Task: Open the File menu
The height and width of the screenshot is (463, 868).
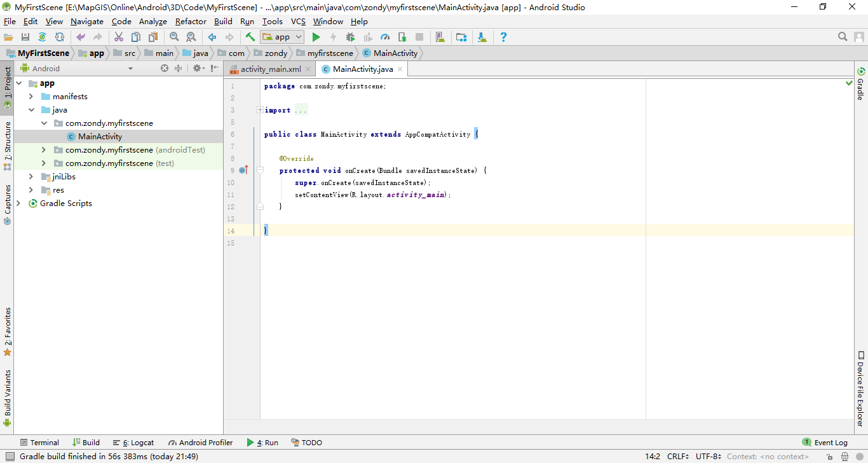Action: coord(10,21)
